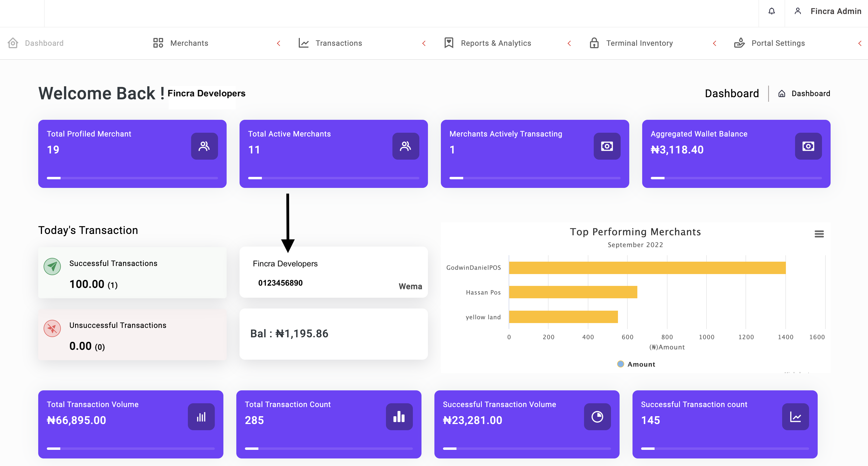868x466 pixels.
Task: Click the Today's Transaction heading
Action: 88,230
